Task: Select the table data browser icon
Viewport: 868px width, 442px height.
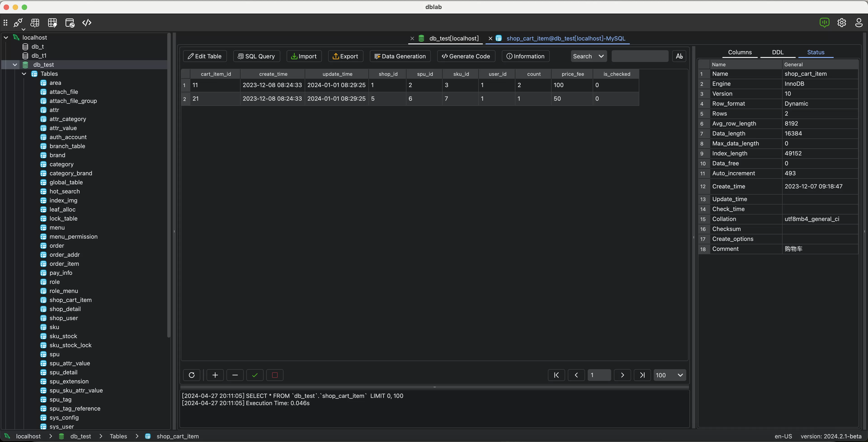Action: (x=35, y=23)
